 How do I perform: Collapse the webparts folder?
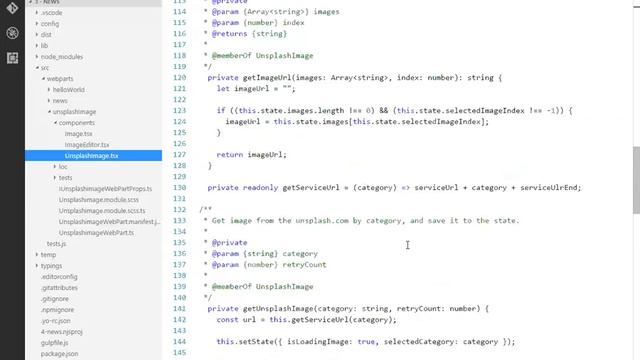pyautogui.click(x=60, y=79)
